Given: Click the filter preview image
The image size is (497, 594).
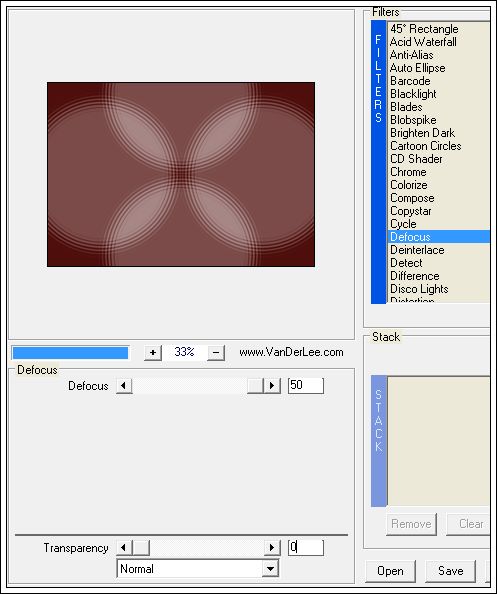Looking at the screenshot, I should tap(181, 174).
